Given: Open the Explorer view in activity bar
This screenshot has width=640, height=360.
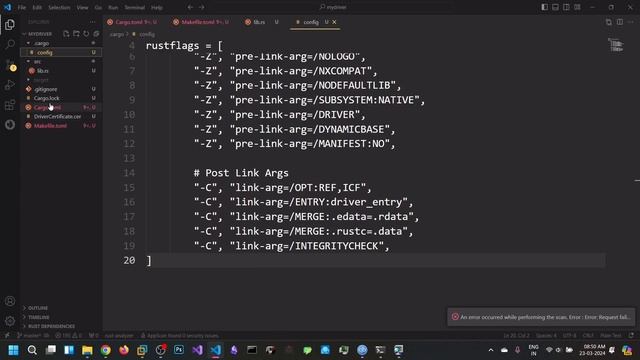Looking at the screenshot, I should (x=10, y=25).
